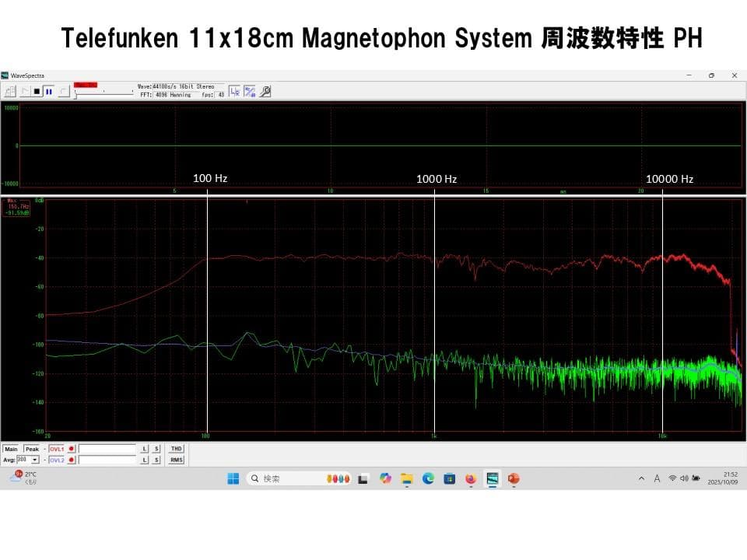Screen dimensions: 747x560
Task: Click the battery tray icon
Action: (x=696, y=478)
